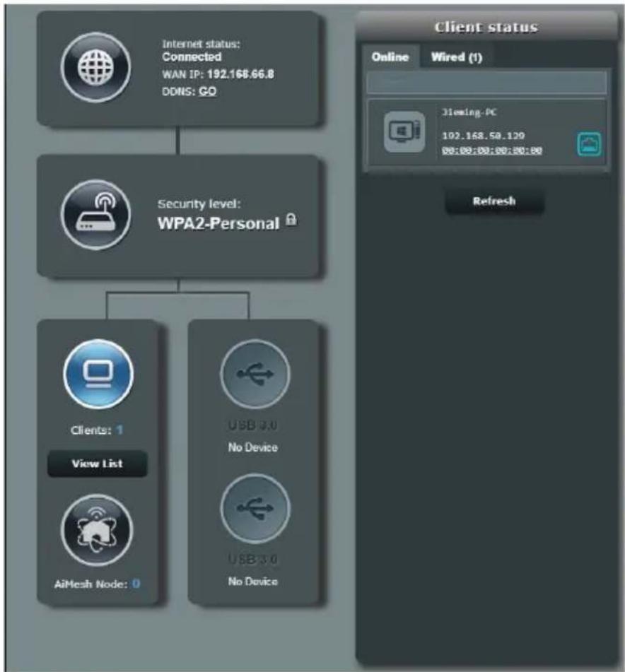This screenshot has width=625, height=672.
Task: Click the client name ending in -PC
Action: coord(469,113)
